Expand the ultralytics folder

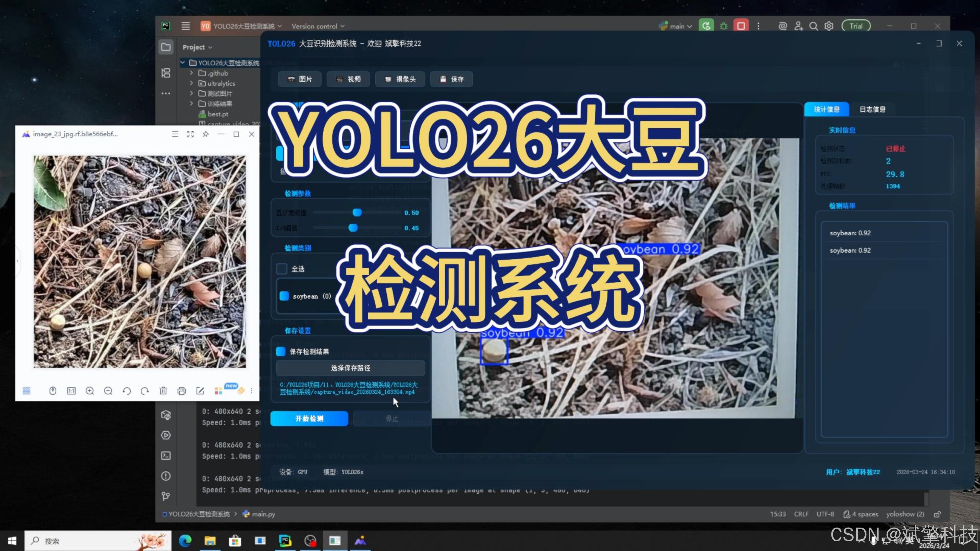[191, 83]
